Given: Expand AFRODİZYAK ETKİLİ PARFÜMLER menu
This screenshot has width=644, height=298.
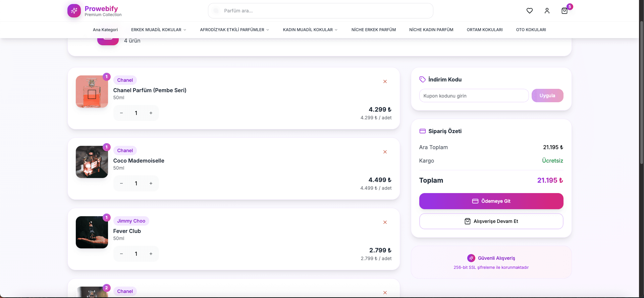Looking at the screenshot, I should pyautogui.click(x=234, y=30).
